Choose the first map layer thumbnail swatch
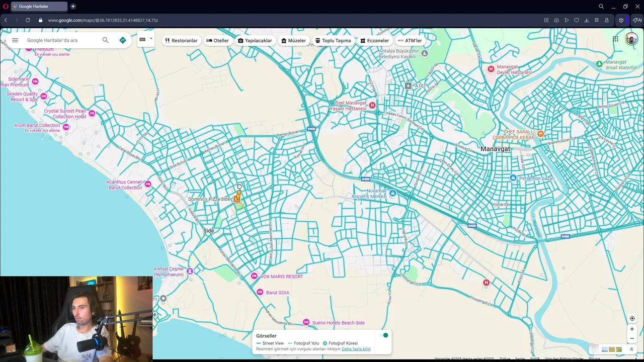Image resolution: width=644 pixels, height=362 pixels. (x=605, y=349)
